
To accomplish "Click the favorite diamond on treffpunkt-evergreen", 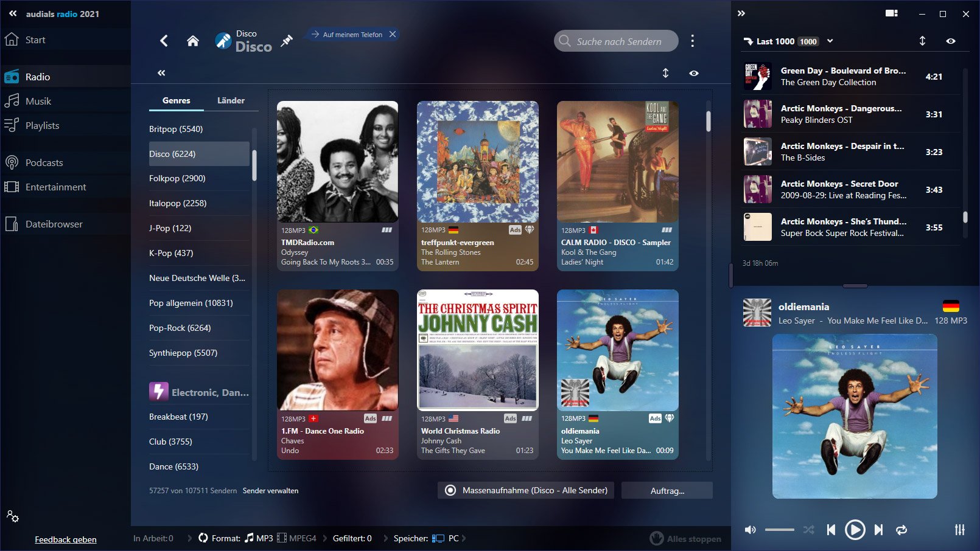I will click(530, 230).
